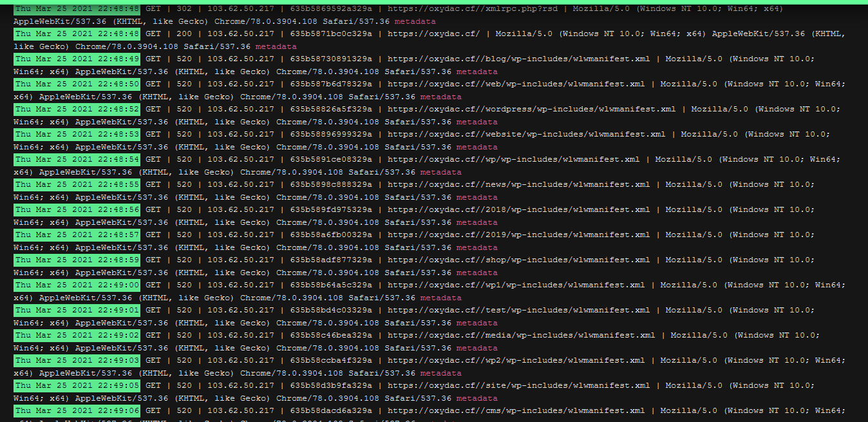Screen dimensions: 868x422
Task: Show metadata for the /web/ wlwmanifest request
Action: 440,97
